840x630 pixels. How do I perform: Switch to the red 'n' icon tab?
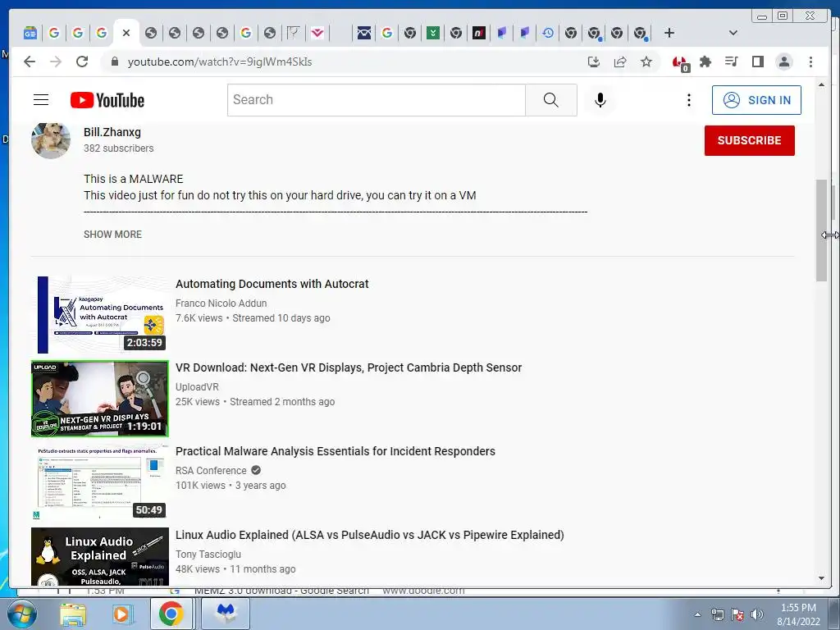click(479, 33)
